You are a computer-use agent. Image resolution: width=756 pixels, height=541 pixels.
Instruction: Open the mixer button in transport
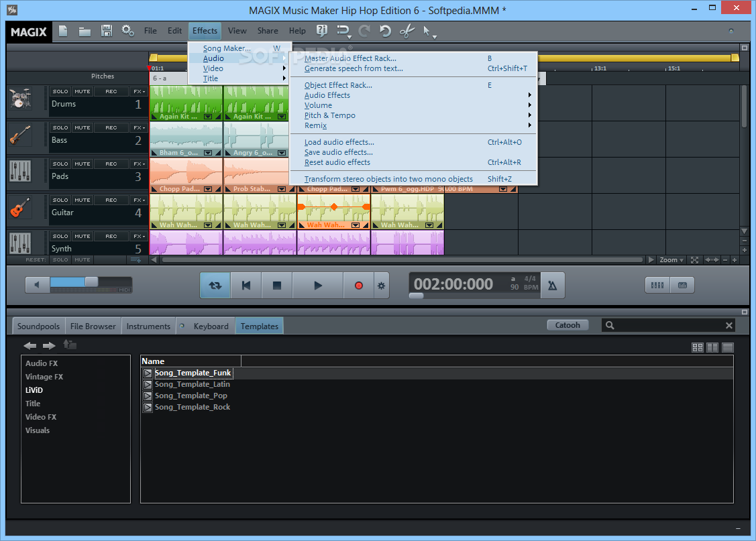point(657,285)
